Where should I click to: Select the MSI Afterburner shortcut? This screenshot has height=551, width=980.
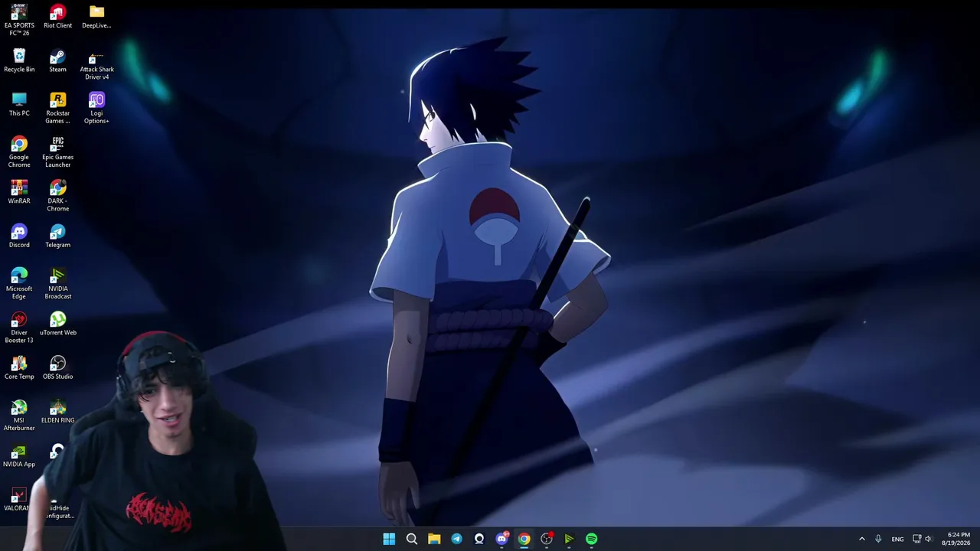pos(19,416)
